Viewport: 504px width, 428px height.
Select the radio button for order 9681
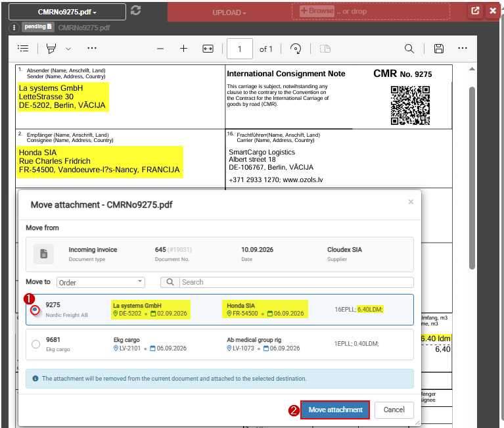pos(35,344)
